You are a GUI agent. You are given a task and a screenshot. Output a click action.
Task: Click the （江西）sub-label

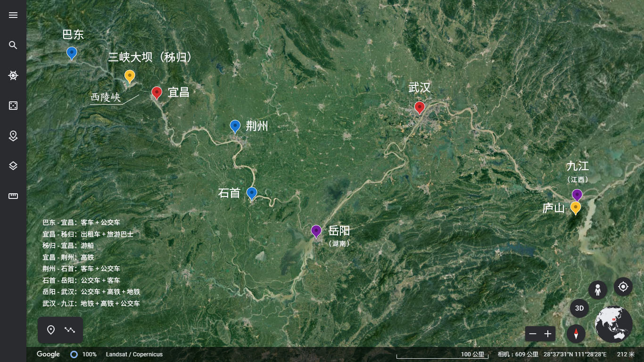point(578,180)
